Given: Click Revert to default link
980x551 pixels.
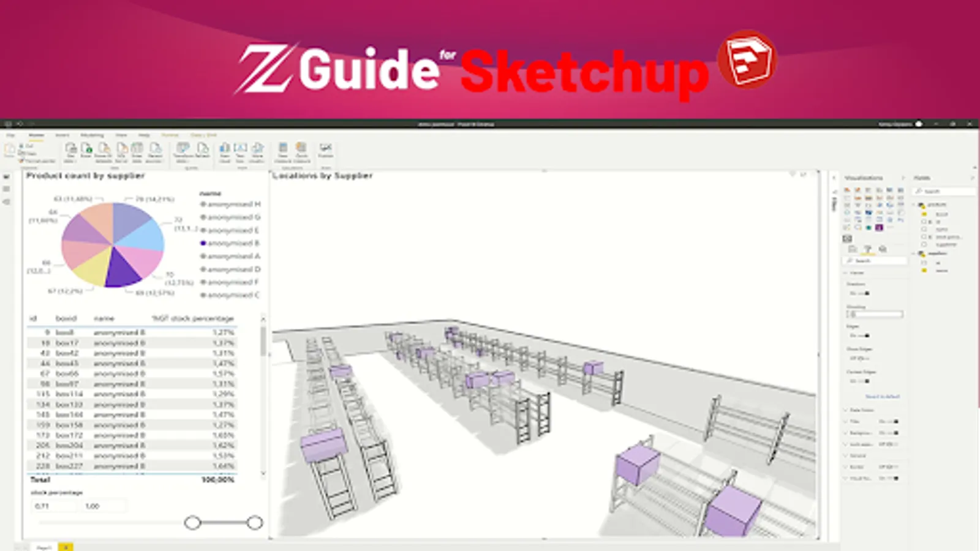Looking at the screenshot, I should tap(882, 397).
